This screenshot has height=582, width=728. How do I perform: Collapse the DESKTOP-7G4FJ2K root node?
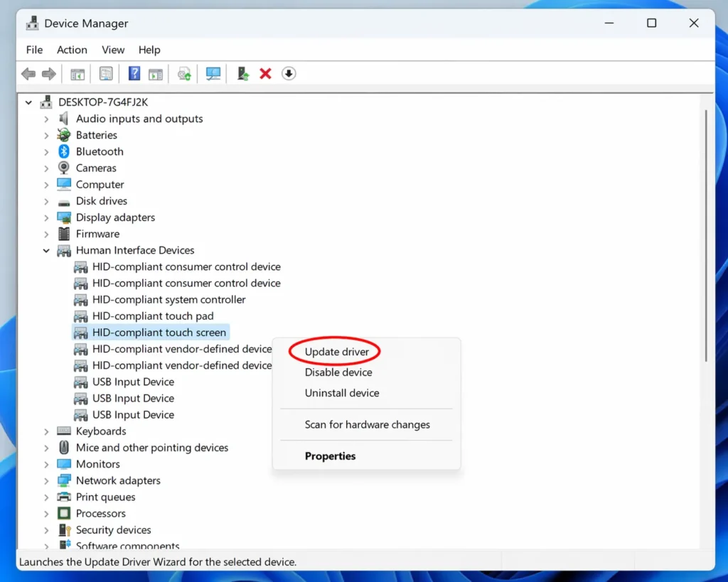point(28,102)
